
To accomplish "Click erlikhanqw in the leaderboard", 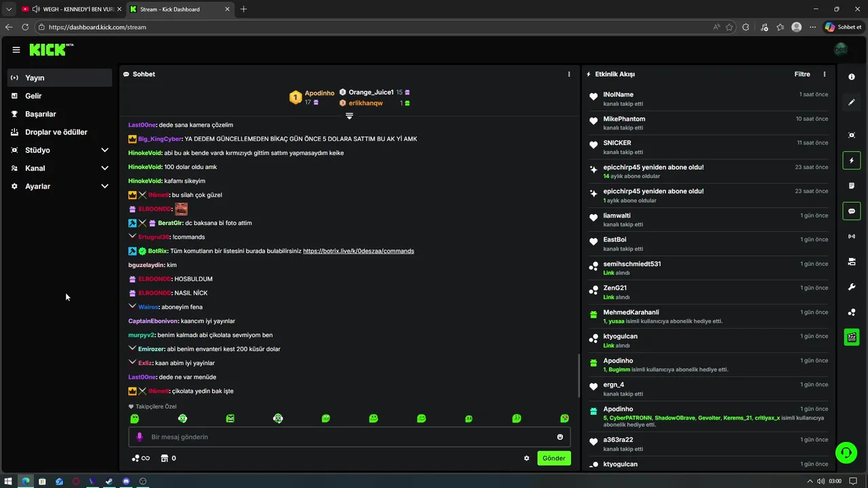I will point(366,103).
